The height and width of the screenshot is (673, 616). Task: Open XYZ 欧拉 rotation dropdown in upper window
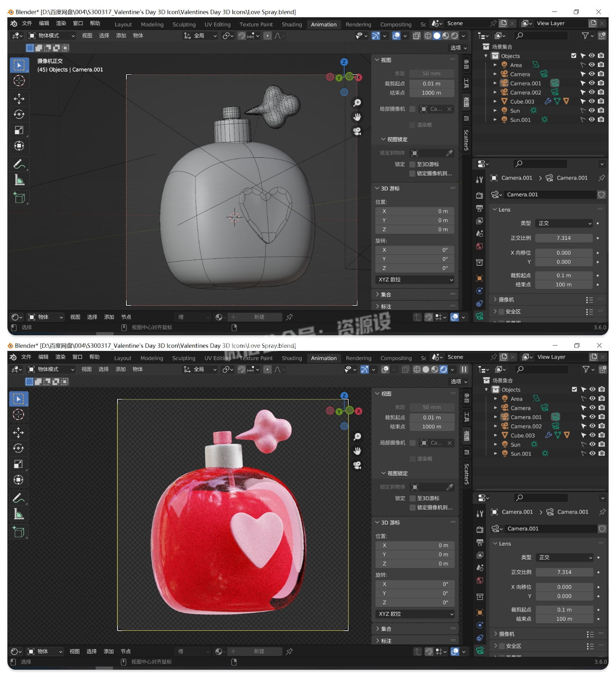coord(415,279)
